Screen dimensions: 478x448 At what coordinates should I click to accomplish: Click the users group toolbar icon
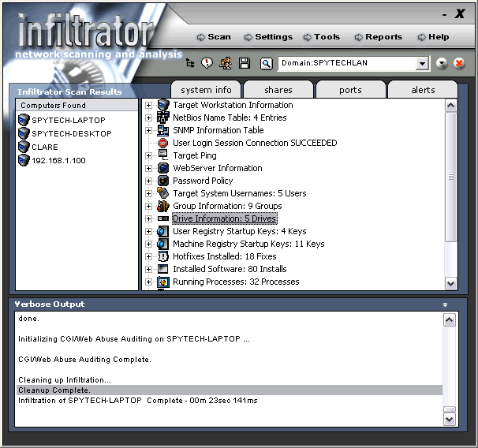click(x=226, y=63)
